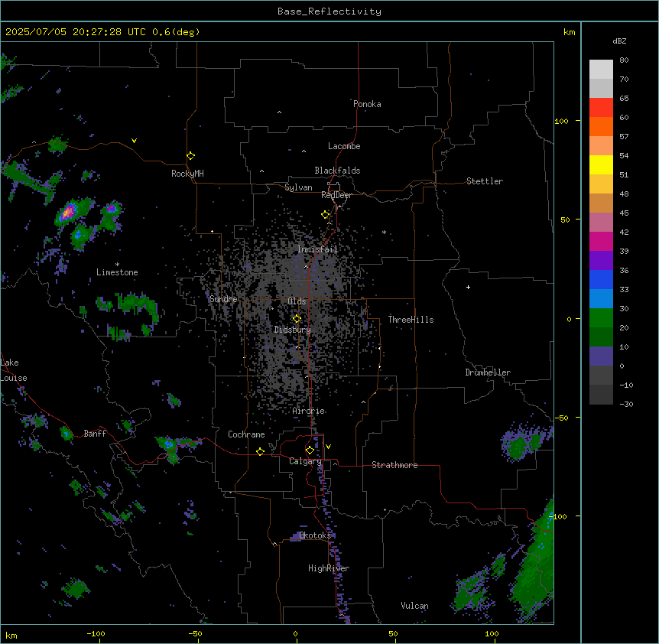659x644 pixels.
Task: Click the yellow diamond marker southwest of RedDeer
Action: pyautogui.click(x=326, y=215)
